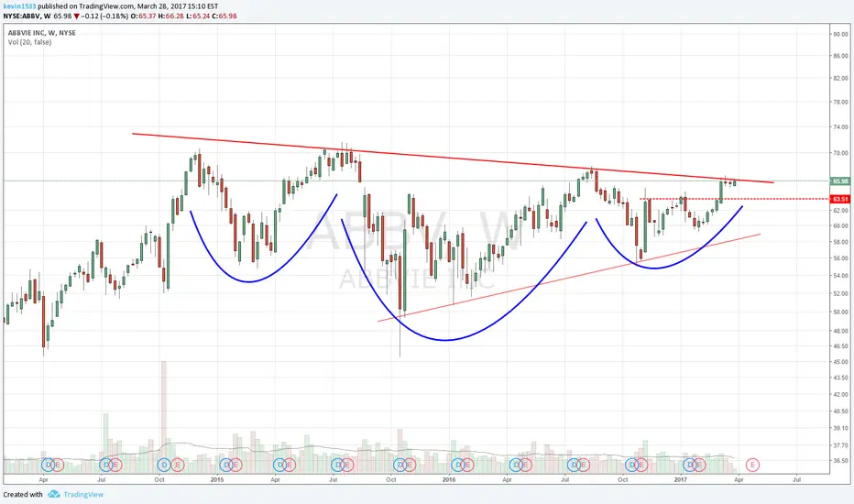Click the 86.00 price axis label

click(840, 56)
